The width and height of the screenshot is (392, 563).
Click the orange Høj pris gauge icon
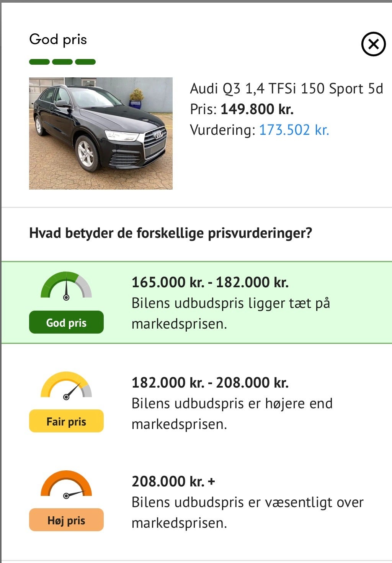click(x=66, y=484)
